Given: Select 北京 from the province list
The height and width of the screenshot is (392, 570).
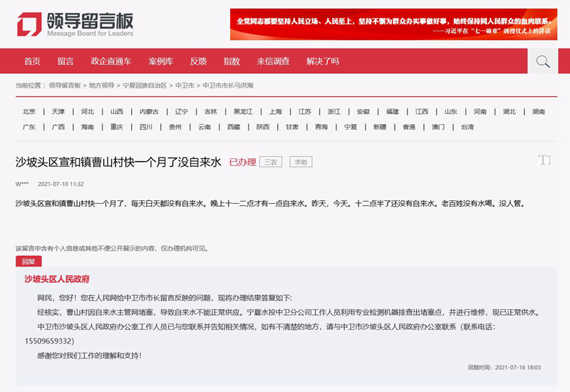Looking at the screenshot, I should [29, 112].
